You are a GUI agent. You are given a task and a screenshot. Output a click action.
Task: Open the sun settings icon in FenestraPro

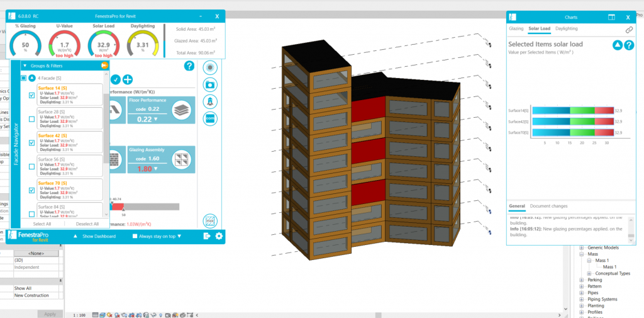[x=210, y=67]
